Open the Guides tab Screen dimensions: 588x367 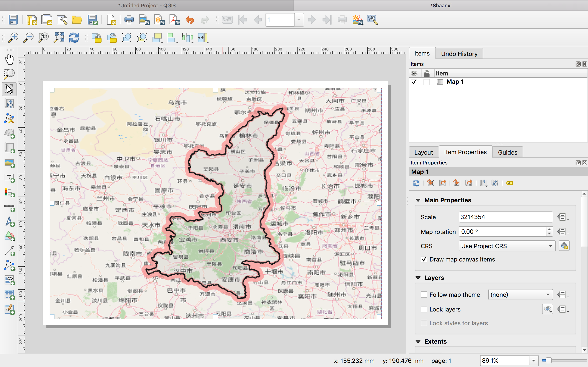(507, 152)
